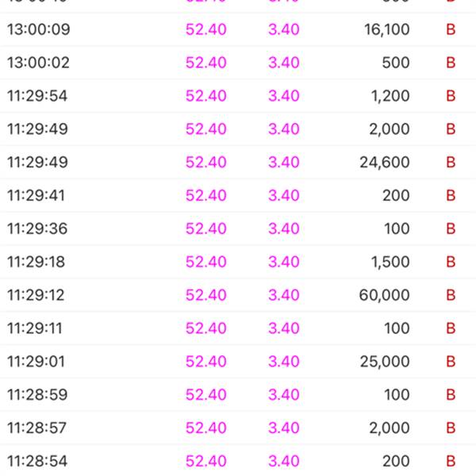Click the B marker on 11:29:54 row
476x476 pixels.
(451, 96)
